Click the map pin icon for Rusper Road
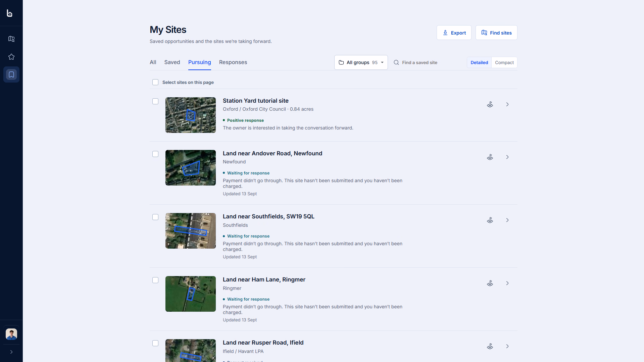 (x=490, y=346)
